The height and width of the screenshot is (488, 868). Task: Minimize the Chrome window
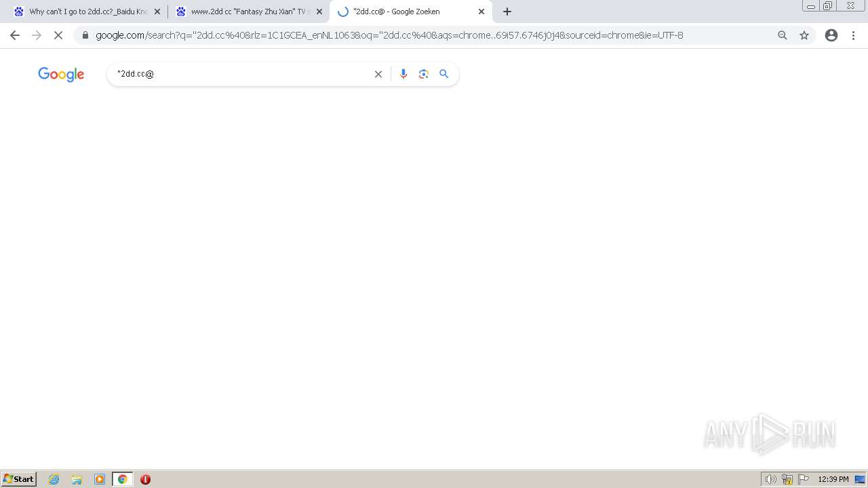(811, 6)
